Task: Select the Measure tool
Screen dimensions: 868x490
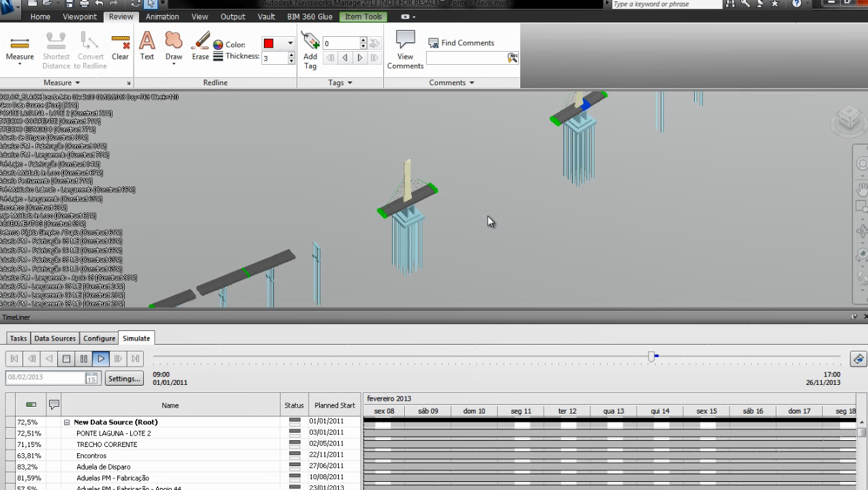Action: [x=20, y=47]
